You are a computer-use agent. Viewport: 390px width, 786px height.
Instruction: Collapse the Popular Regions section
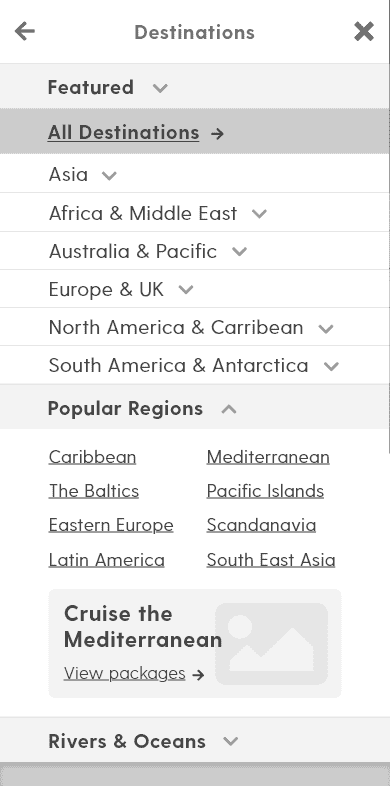pos(229,409)
